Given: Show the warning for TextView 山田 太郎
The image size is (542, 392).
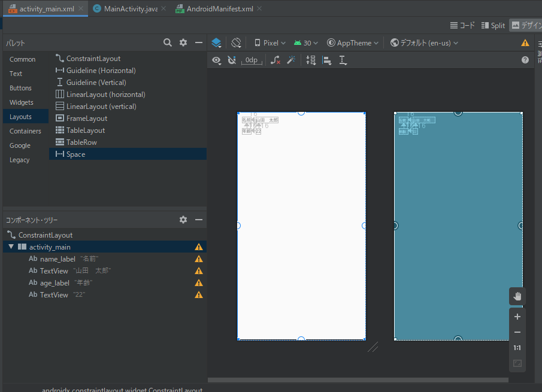Looking at the screenshot, I should pos(199,271).
